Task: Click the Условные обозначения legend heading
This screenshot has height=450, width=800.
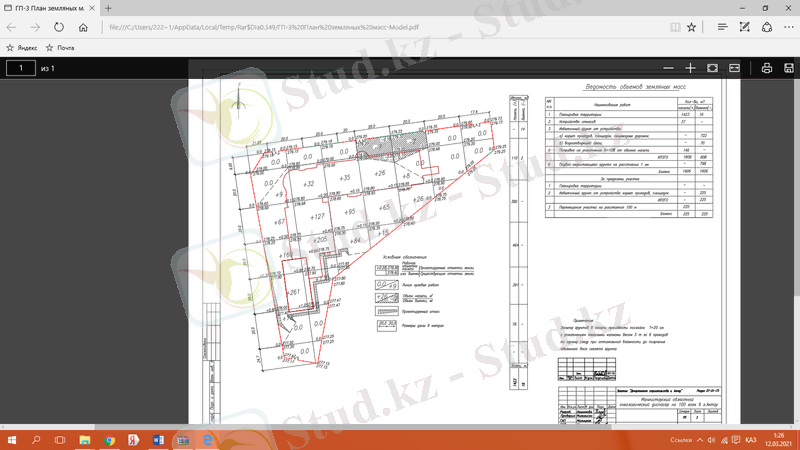Action: click(405, 257)
